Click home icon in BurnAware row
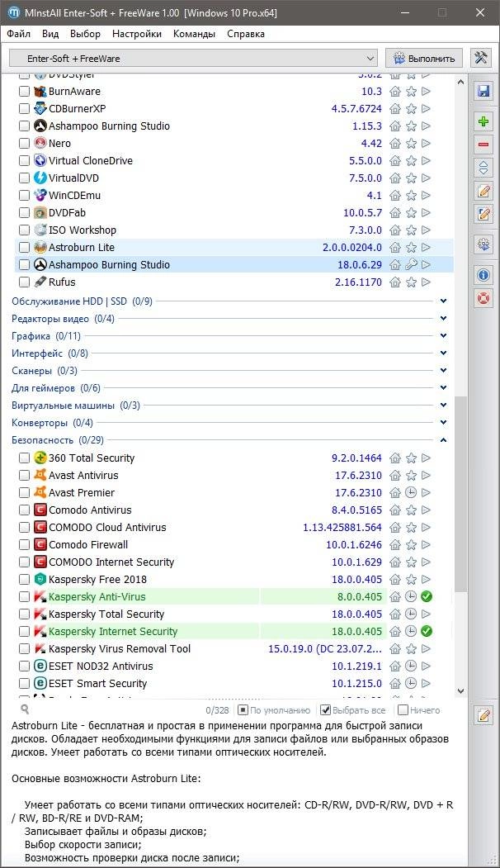Screen dimensions: 500x868 tap(395, 92)
